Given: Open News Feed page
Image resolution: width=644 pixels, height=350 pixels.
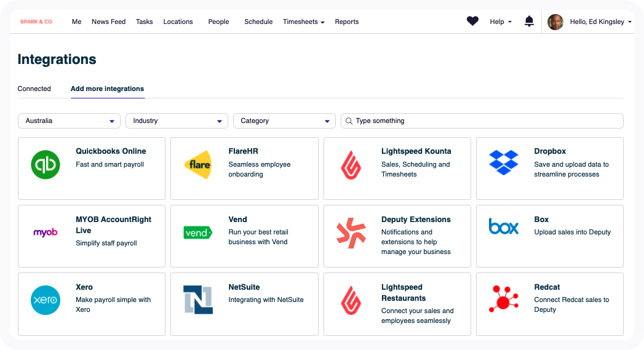Looking at the screenshot, I should tap(108, 22).
